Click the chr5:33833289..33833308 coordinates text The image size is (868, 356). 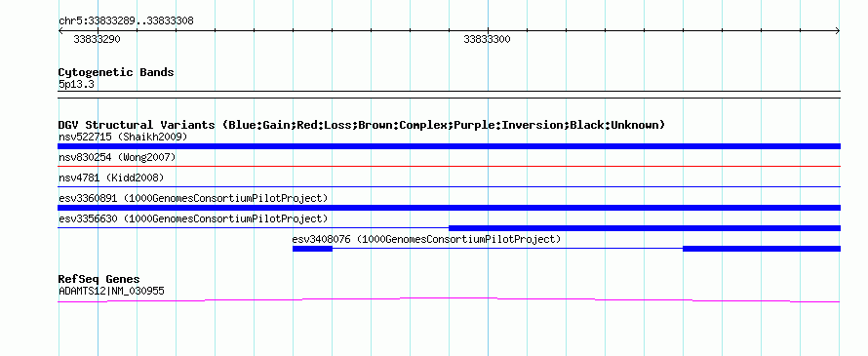[126, 21]
